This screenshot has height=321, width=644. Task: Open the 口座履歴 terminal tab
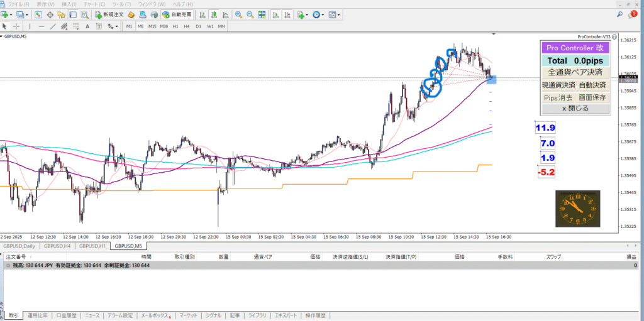(66, 315)
